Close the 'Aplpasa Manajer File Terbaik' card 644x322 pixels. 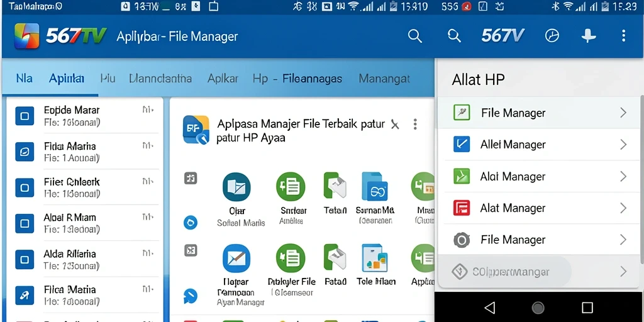(395, 125)
